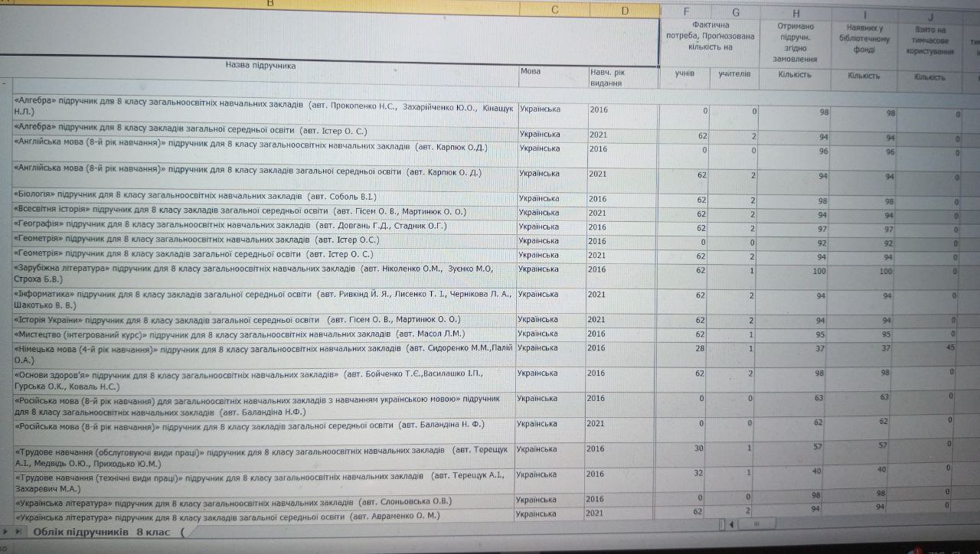Click the last sheet navigation arrow
Viewport: 980px width, 554px height.
pos(18,531)
